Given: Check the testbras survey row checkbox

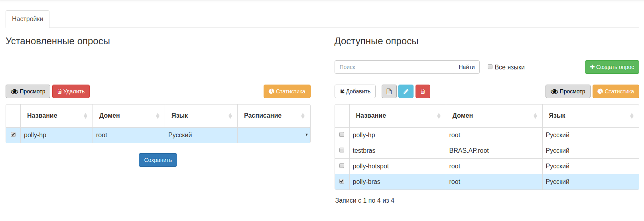Looking at the screenshot, I should point(342,150).
